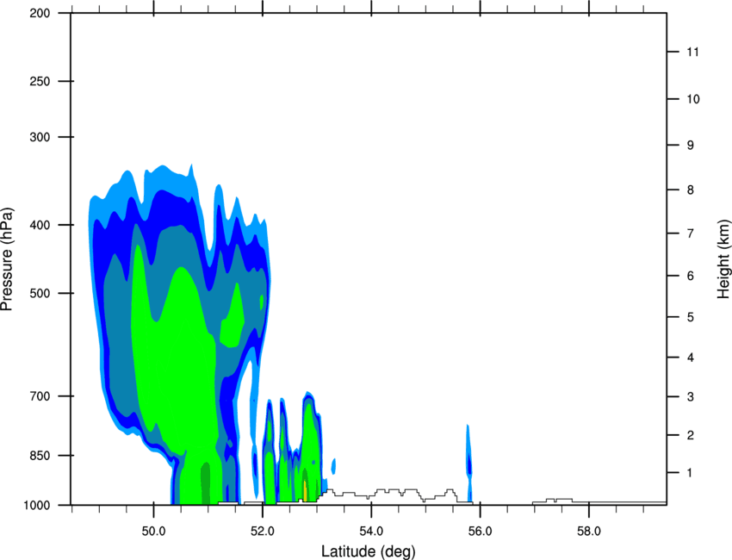The image size is (732, 560).
Task: Pick the 10 km height label
Action: point(693,99)
